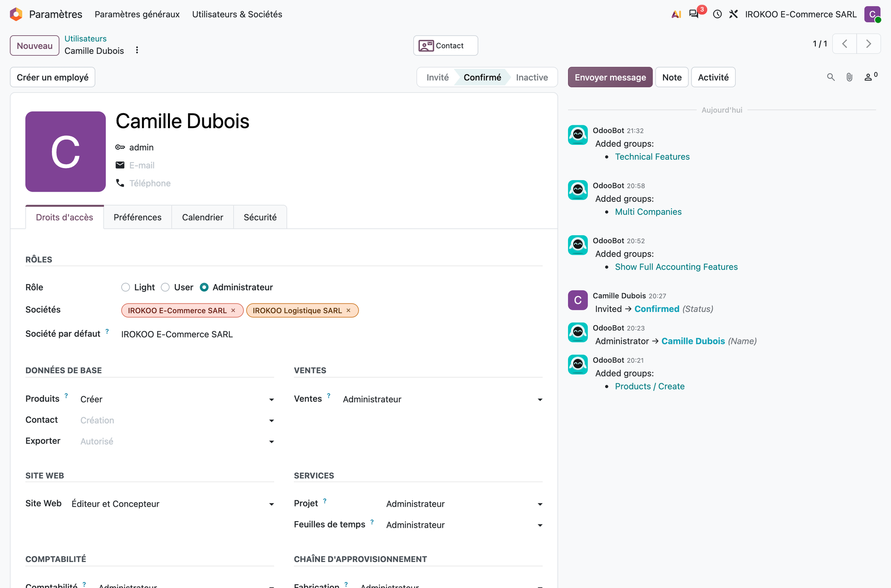The height and width of the screenshot is (588, 891).
Task: Attach a file with the paperclip icon
Action: [x=849, y=78]
